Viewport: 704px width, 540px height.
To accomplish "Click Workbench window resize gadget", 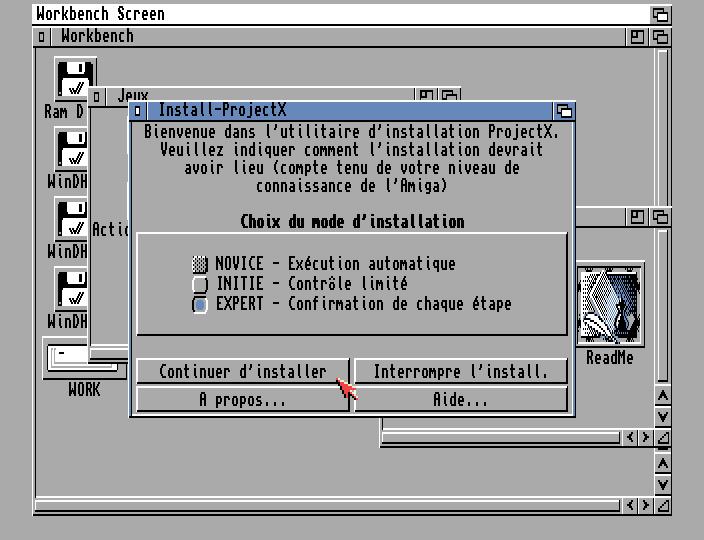I will (x=663, y=506).
